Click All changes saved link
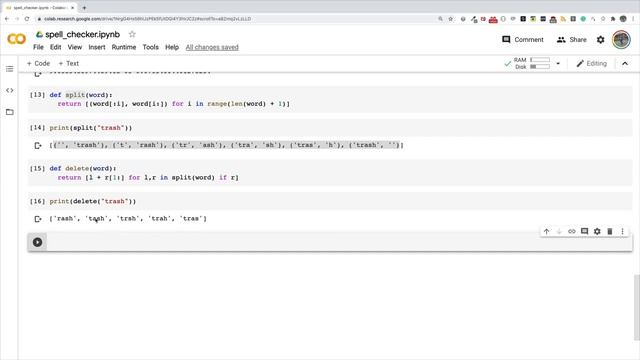Viewport: 640px width, 360px height. [212, 47]
